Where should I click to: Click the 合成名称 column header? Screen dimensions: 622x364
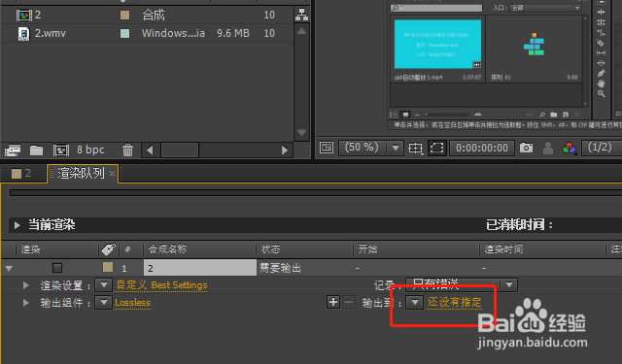coord(167,249)
